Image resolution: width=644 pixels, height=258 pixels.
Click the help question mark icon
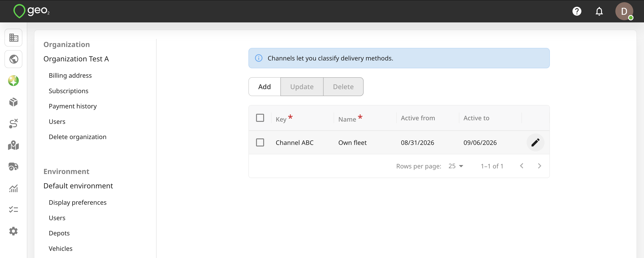[577, 11]
